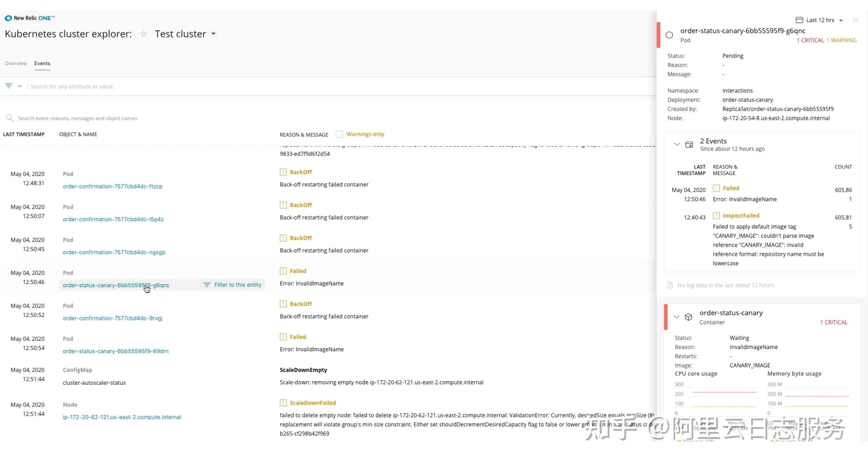Screen dimensions: 868x464
Task: Click the search magnifier icon for event reasons
Action: [x=10, y=118]
